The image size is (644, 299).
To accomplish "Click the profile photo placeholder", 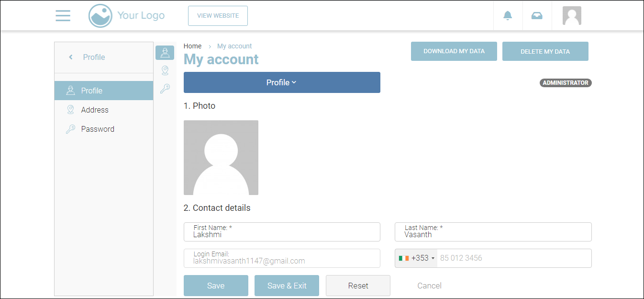I will point(221,158).
